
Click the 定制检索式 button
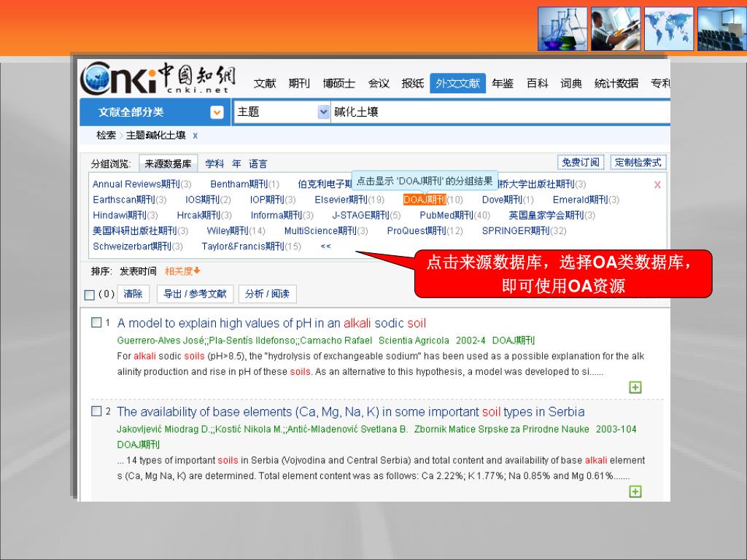pos(638,163)
